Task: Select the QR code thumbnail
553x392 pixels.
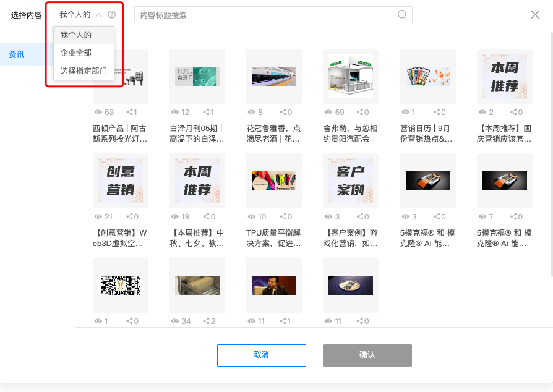Action: click(x=121, y=285)
